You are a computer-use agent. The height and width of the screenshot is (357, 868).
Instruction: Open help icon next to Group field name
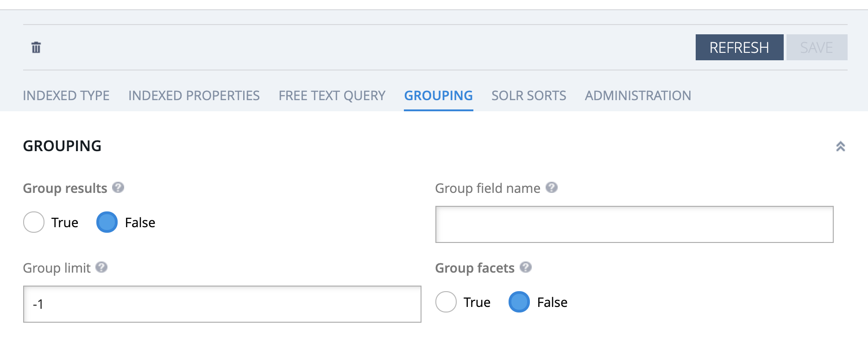pos(551,187)
